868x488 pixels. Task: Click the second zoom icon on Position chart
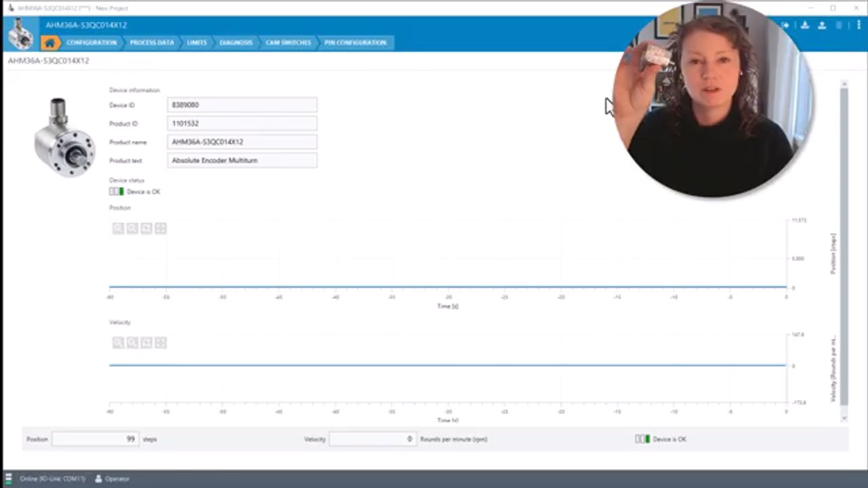pyautogui.click(x=132, y=228)
